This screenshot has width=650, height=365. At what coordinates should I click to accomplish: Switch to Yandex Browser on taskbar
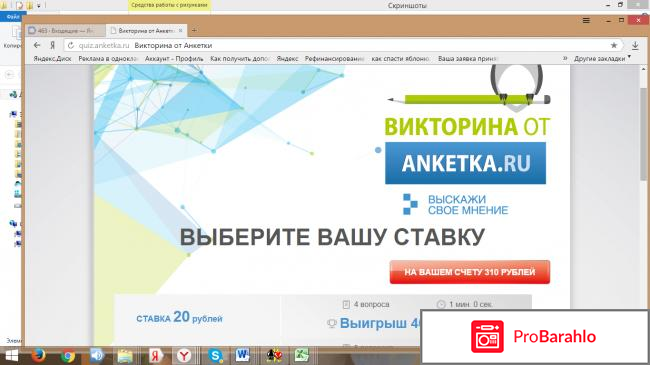tap(184, 356)
